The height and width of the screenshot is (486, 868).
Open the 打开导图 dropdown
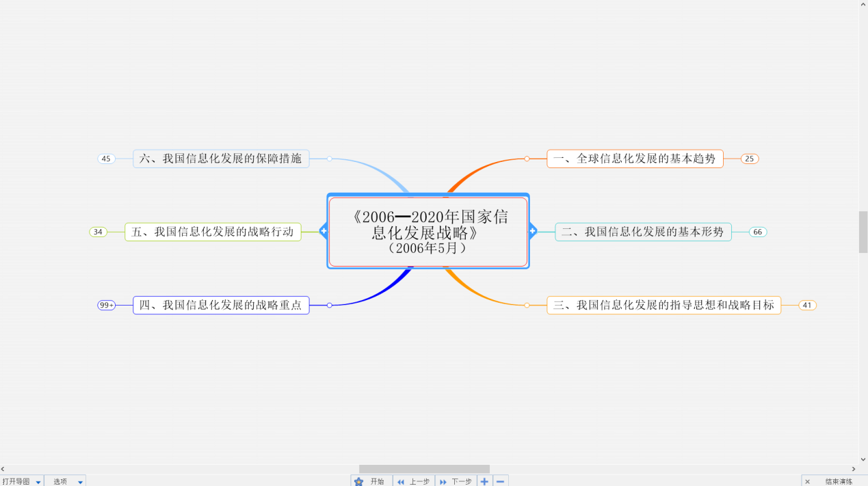pyautogui.click(x=22, y=481)
